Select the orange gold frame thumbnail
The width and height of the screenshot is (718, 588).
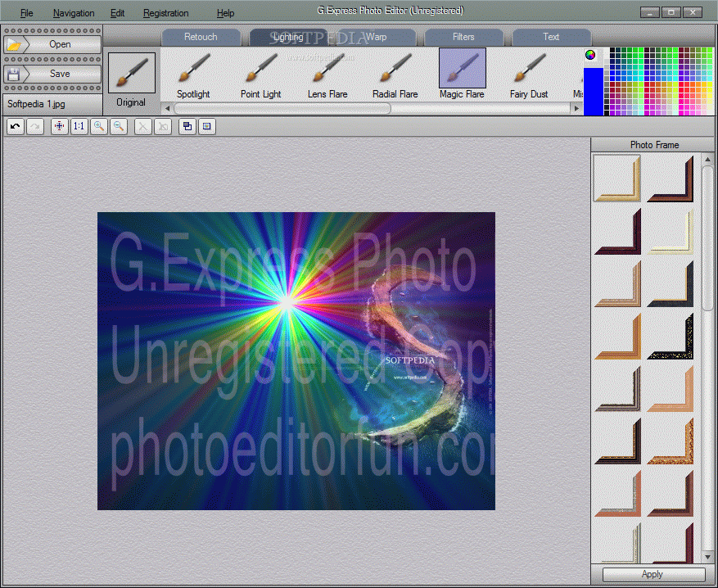pos(617,336)
